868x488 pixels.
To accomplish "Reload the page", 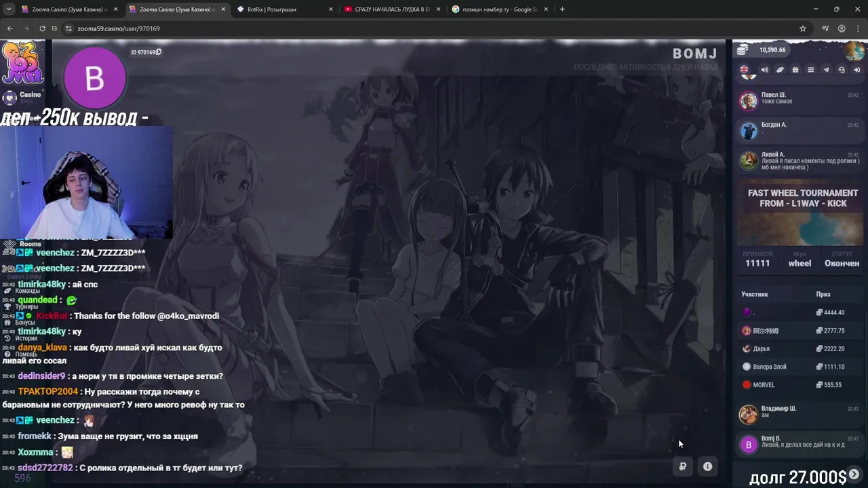I will pyautogui.click(x=42, y=28).
